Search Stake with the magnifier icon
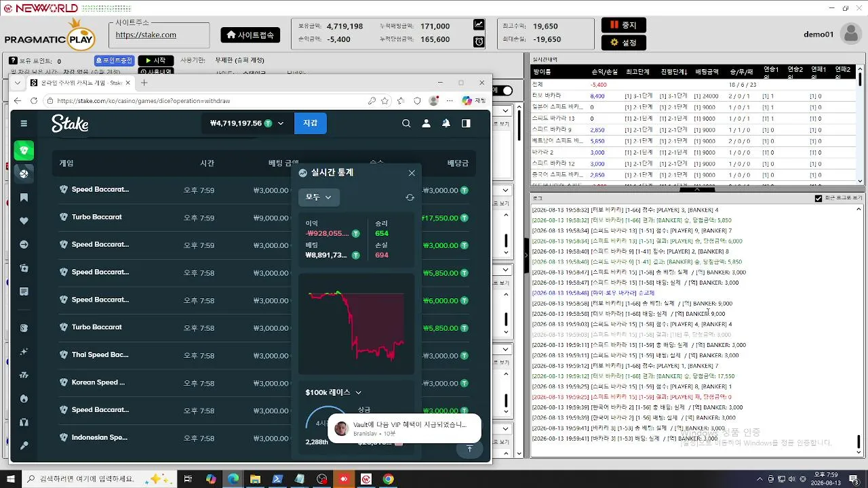 click(406, 123)
